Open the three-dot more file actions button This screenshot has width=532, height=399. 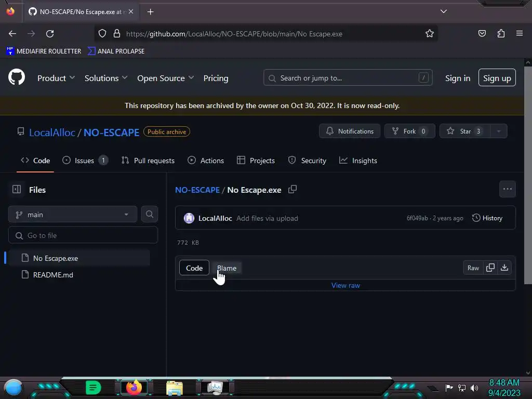pyautogui.click(x=507, y=189)
